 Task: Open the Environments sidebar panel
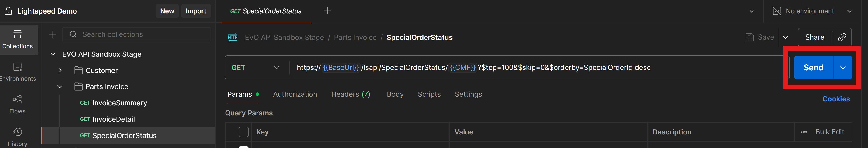(x=17, y=72)
